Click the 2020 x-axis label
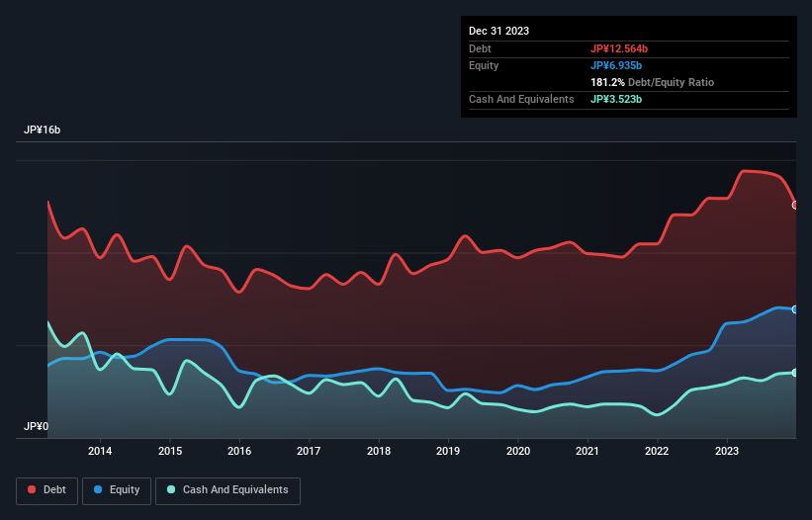The height and width of the screenshot is (520, 812). (x=518, y=451)
